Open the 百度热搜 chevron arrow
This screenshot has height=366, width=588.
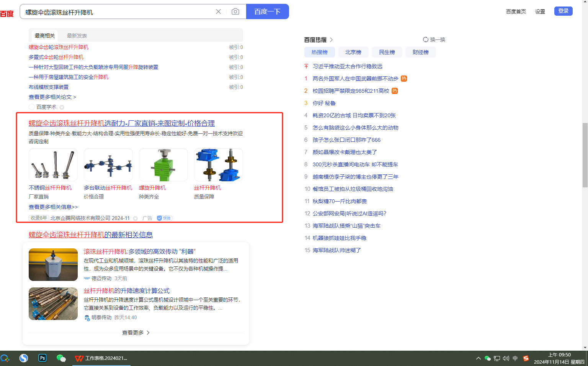click(332, 40)
